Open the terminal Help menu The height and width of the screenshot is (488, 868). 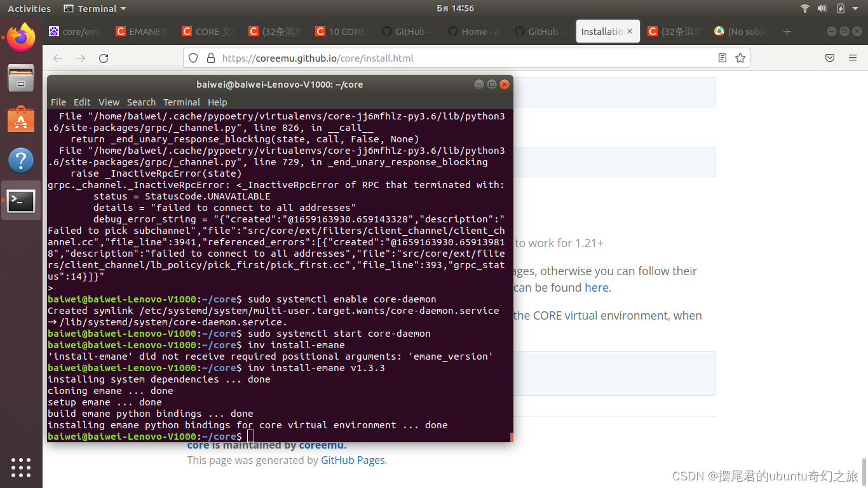217,102
